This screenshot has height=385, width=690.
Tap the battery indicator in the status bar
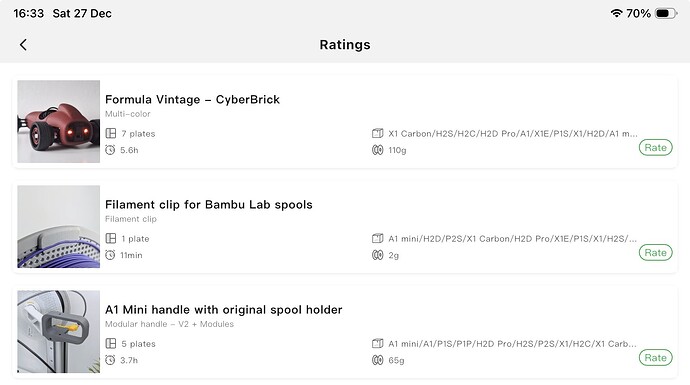coord(666,14)
